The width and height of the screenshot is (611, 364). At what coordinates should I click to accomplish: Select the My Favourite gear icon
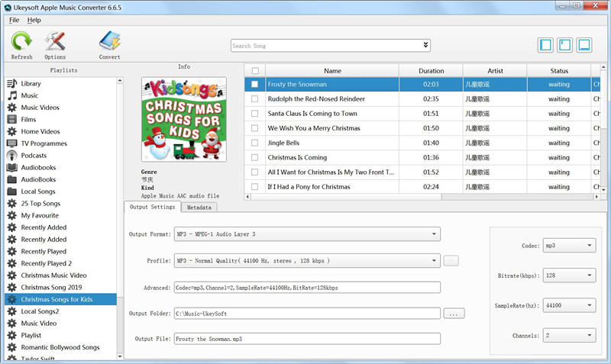tap(12, 216)
